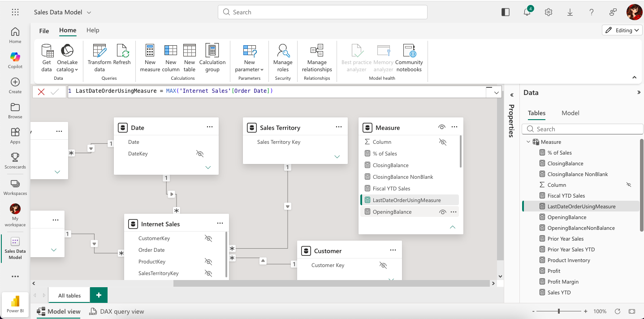Click the top Search box
Screen dimensions: 644x319
click(323, 12)
